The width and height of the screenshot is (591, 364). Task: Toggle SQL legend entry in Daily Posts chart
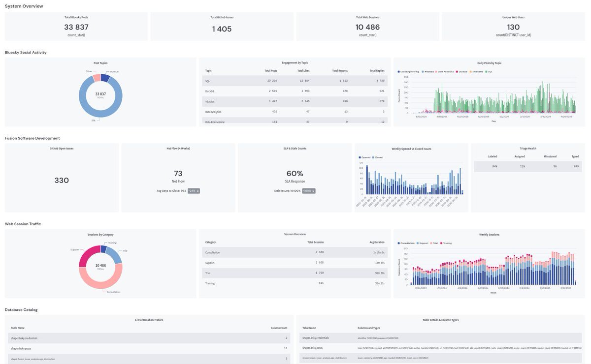click(489, 71)
